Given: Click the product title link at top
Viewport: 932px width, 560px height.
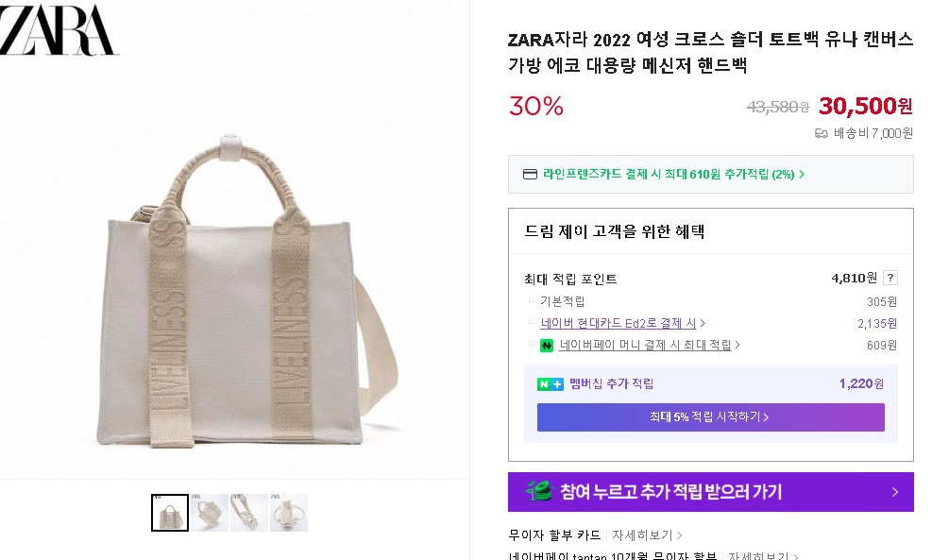Looking at the screenshot, I should pos(708,52).
